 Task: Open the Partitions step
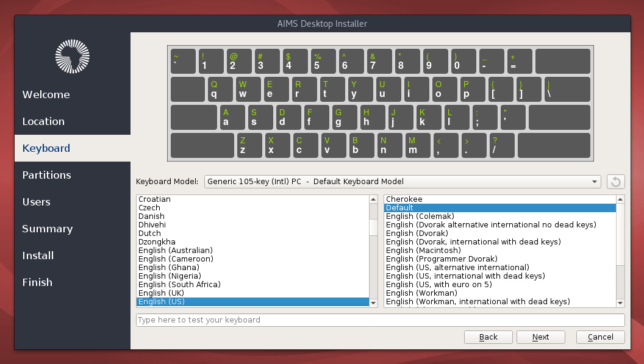[47, 175]
